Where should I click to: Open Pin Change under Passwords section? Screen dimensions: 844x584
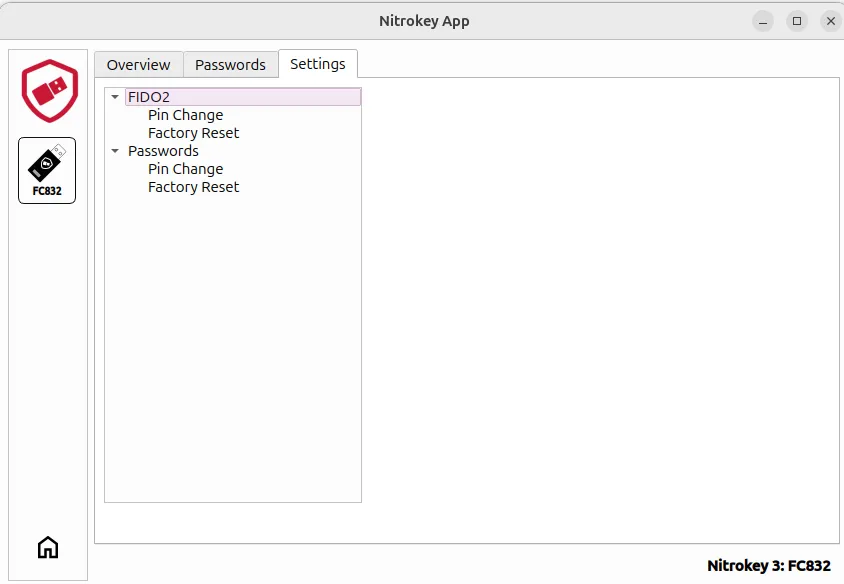(x=185, y=169)
